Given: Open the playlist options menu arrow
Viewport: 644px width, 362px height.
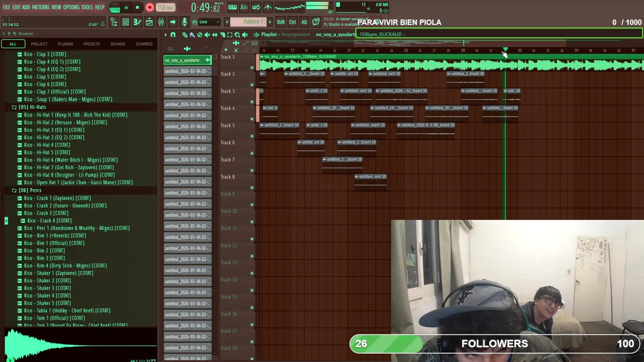Looking at the screenshot, I should tap(166, 35).
